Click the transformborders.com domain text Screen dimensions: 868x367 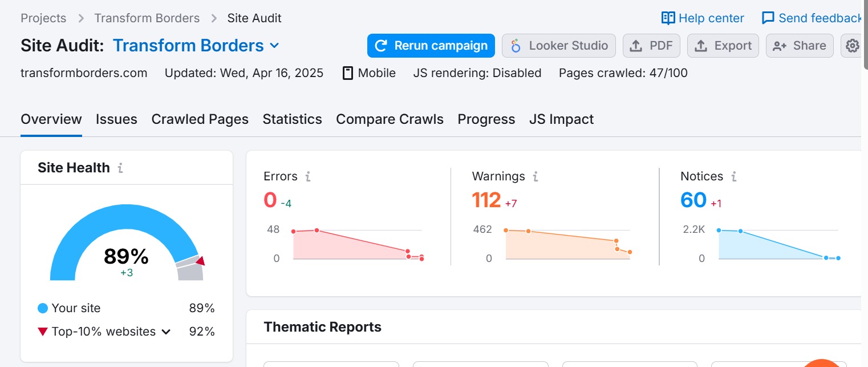pyautogui.click(x=84, y=73)
